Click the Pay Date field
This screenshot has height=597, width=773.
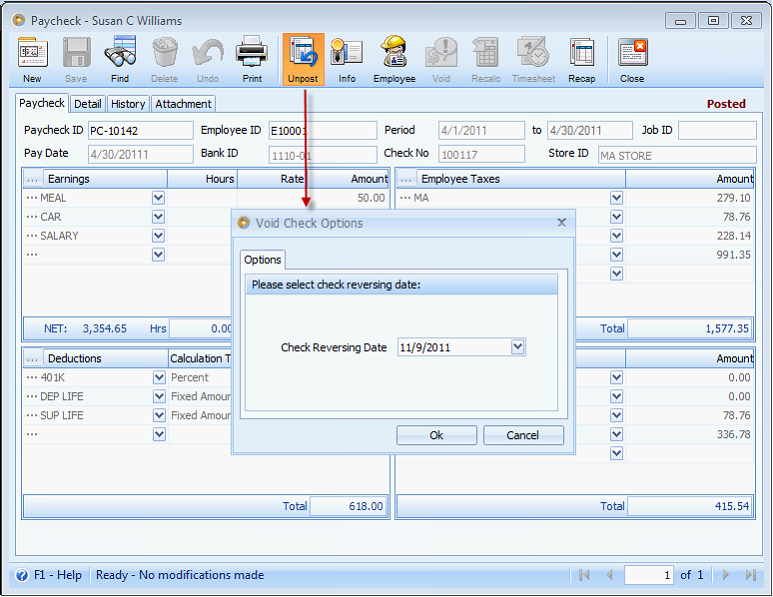click(x=141, y=154)
